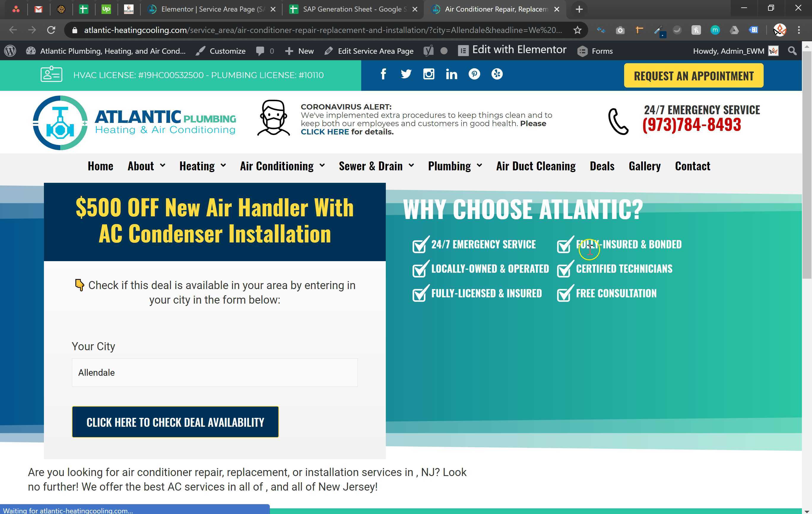The width and height of the screenshot is (812, 514).
Task: Open the Twitter social link icon
Action: click(406, 74)
